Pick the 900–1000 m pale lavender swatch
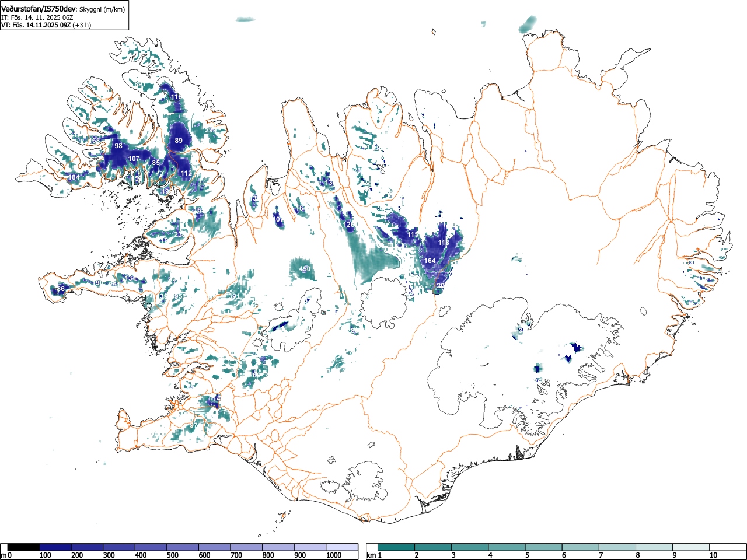 pos(310,547)
